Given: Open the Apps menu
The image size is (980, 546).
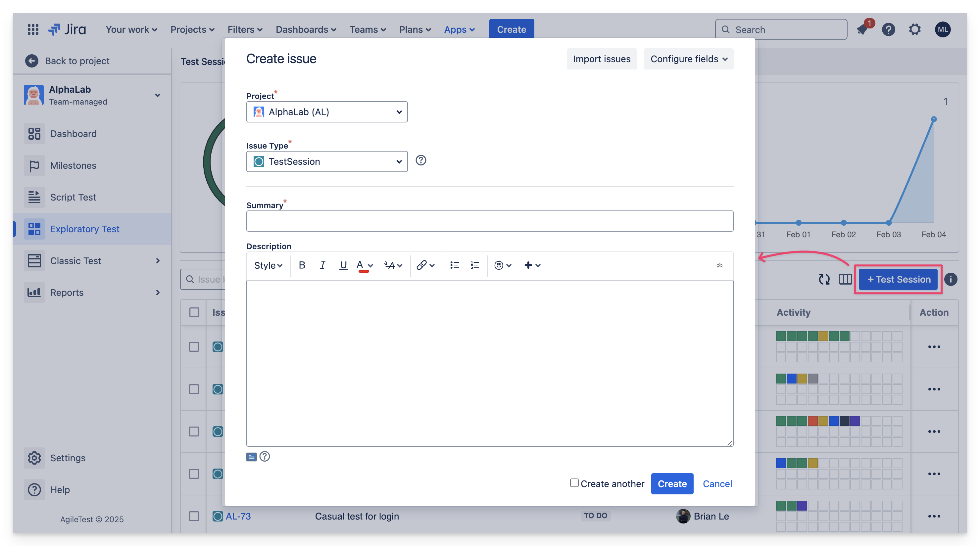Looking at the screenshot, I should click(459, 29).
